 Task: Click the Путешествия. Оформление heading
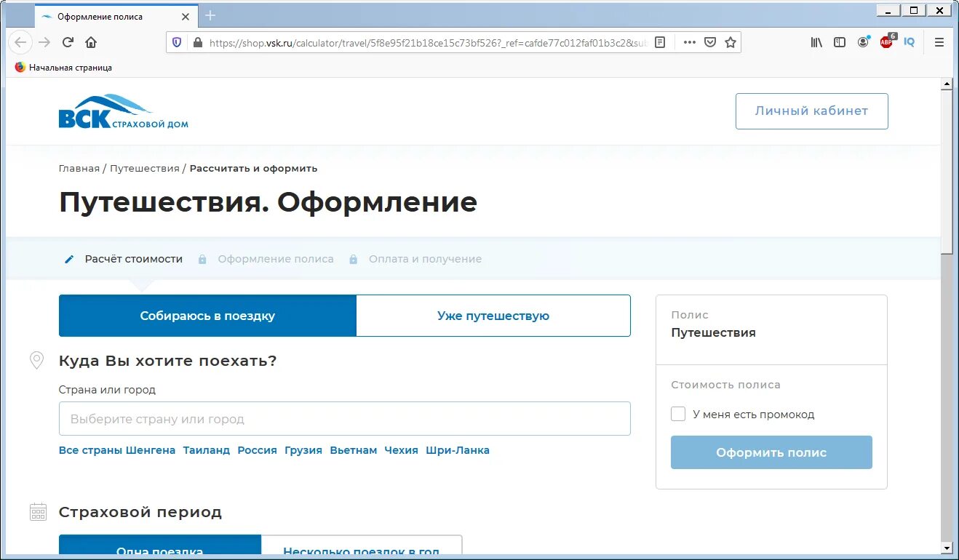[x=268, y=202]
